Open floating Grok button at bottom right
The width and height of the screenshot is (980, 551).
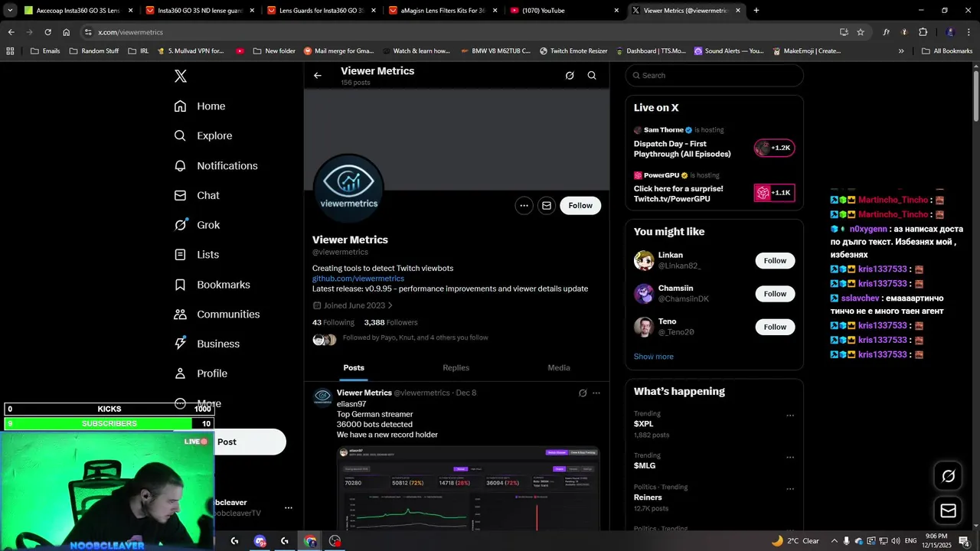point(949,477)
